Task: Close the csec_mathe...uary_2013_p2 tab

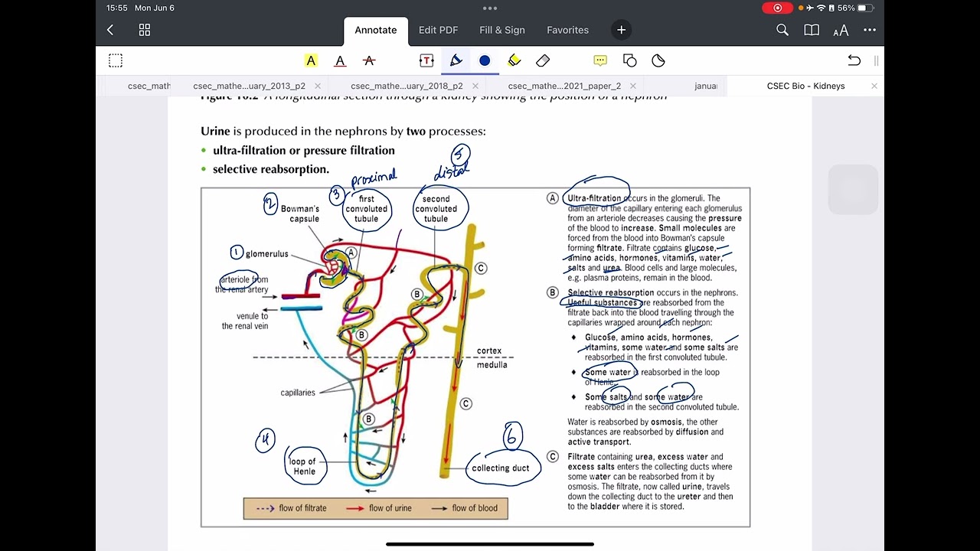Action: click(318, 86)
